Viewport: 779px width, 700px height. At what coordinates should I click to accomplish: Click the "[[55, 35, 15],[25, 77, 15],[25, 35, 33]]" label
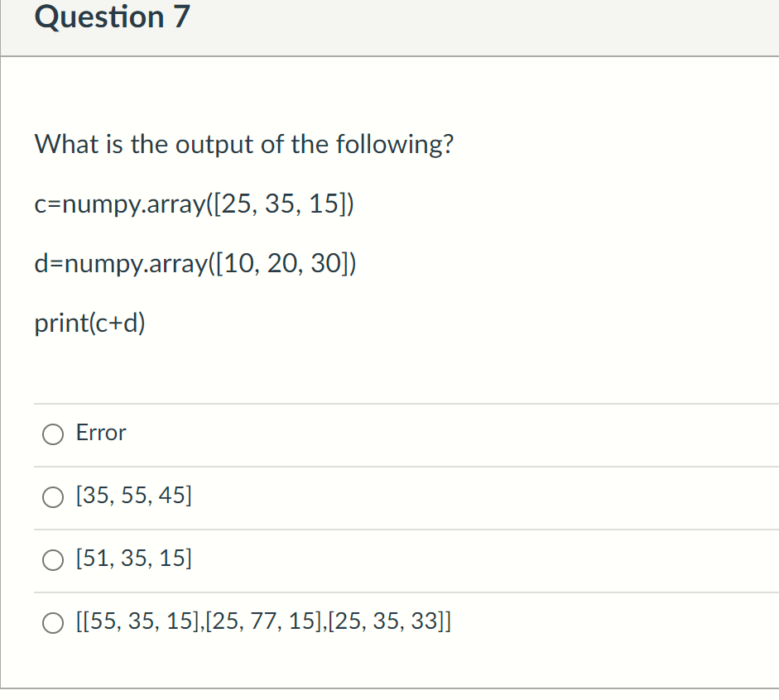[263, 621]
